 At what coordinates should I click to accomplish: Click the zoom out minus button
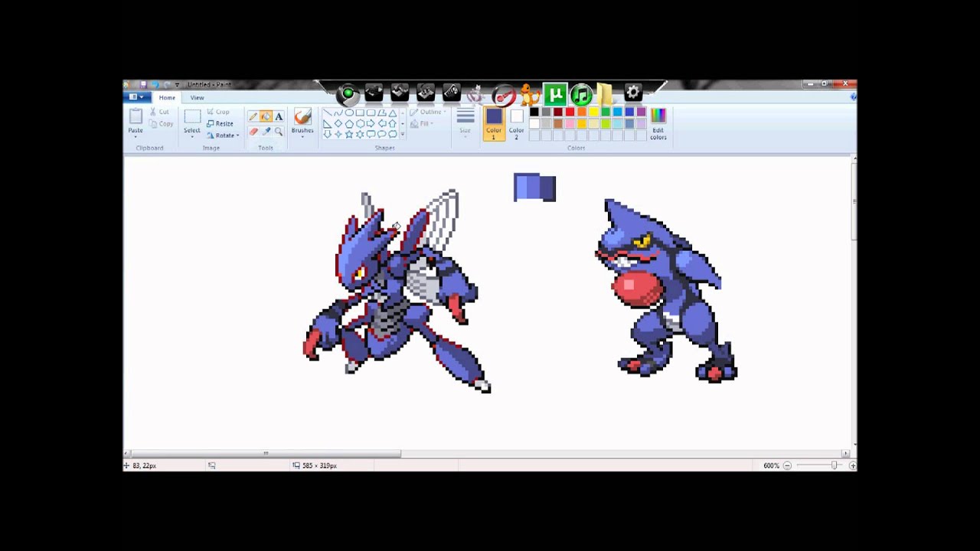(787, 465)
